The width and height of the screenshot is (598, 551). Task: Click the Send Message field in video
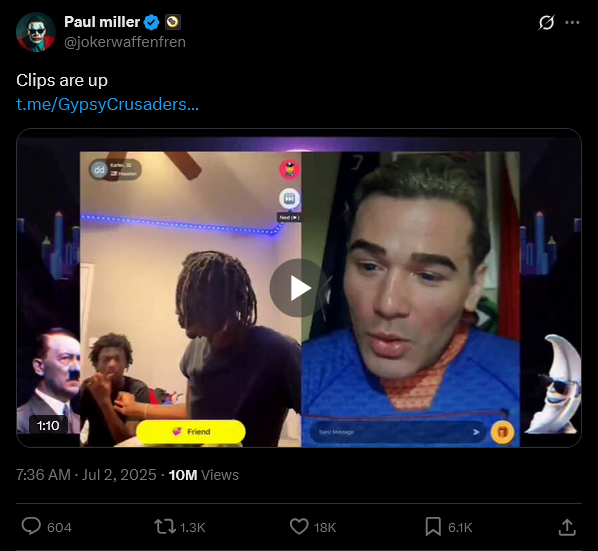pos(398,432)
